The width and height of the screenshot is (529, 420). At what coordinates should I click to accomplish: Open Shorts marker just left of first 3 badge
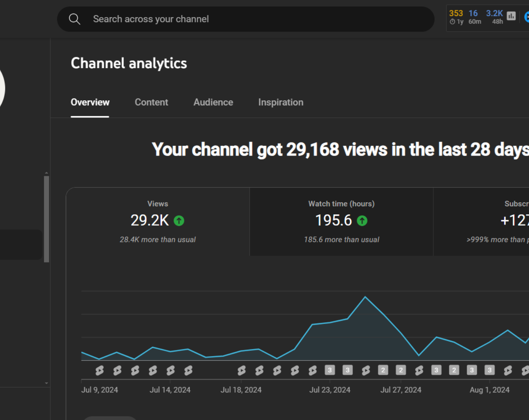click(312, 370)
